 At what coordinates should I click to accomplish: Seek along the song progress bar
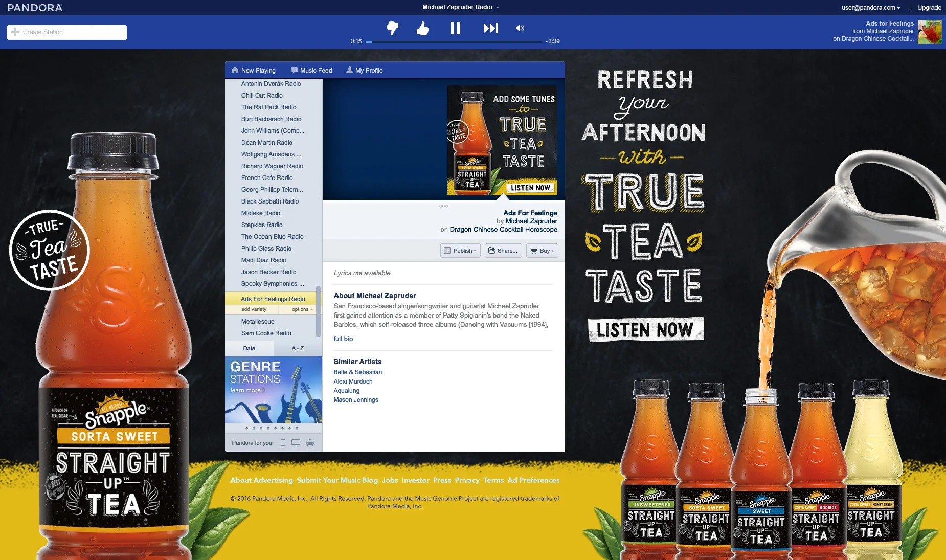(x=454, y=41)
